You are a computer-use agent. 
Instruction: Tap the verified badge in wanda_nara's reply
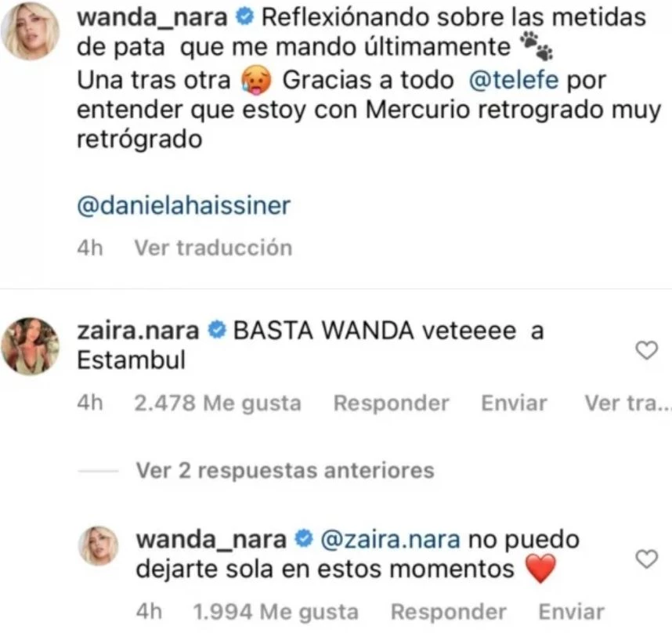tap(304, 539)
